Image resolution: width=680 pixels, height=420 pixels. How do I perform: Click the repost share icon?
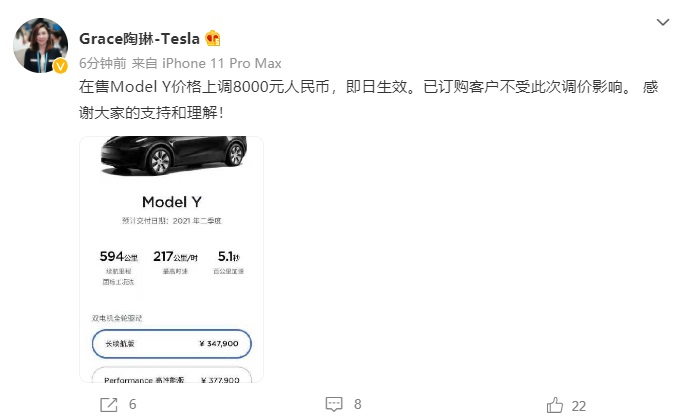(x=108, y=404)
